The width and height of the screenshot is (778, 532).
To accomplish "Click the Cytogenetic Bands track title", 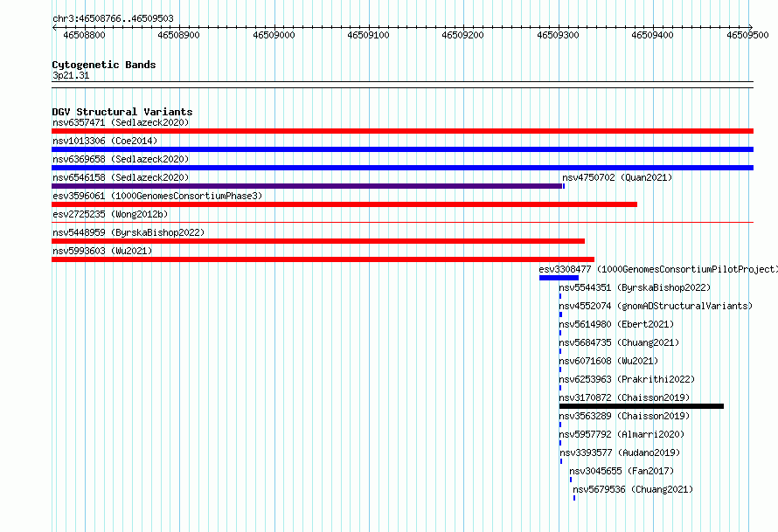I will [x=104, y=65].
